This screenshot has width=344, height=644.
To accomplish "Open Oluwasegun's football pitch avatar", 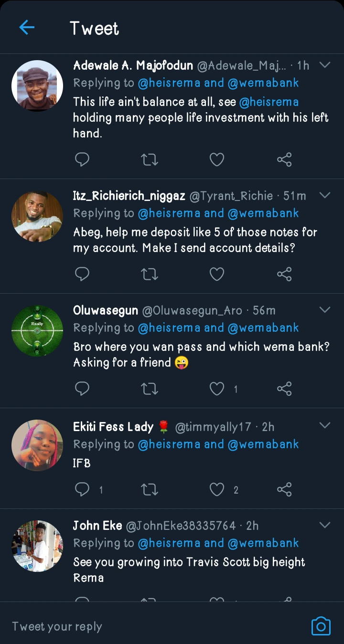I will [37, 331].
